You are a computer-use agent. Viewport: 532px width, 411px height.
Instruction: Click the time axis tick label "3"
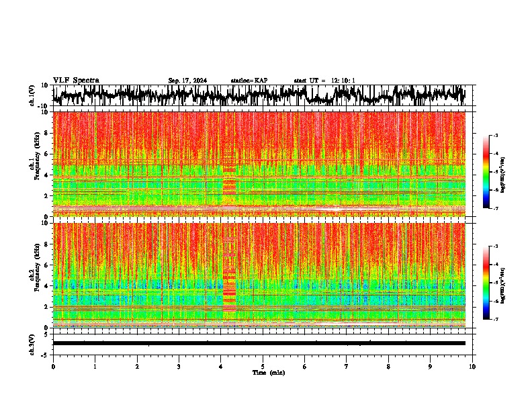click(179, 367)
